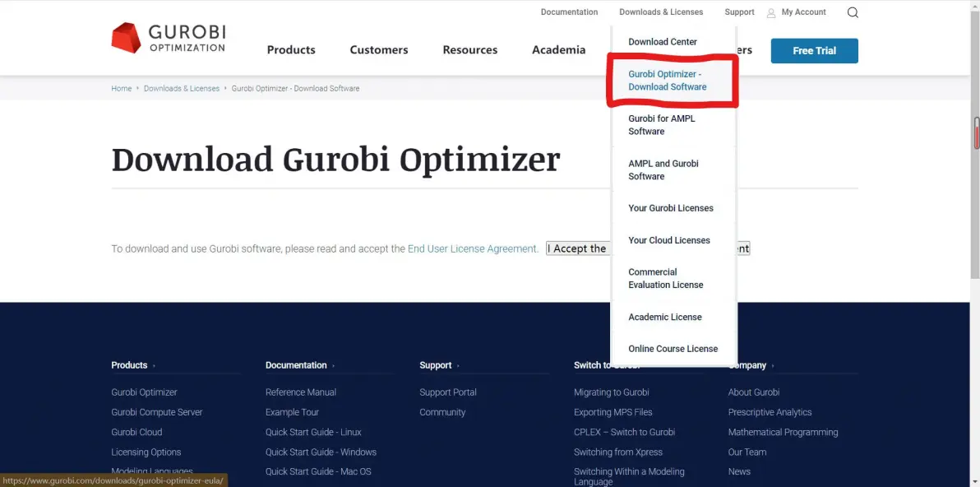Open footer Our Team link
This screenshot has width=980, height=487.
(x=747, y=452)
